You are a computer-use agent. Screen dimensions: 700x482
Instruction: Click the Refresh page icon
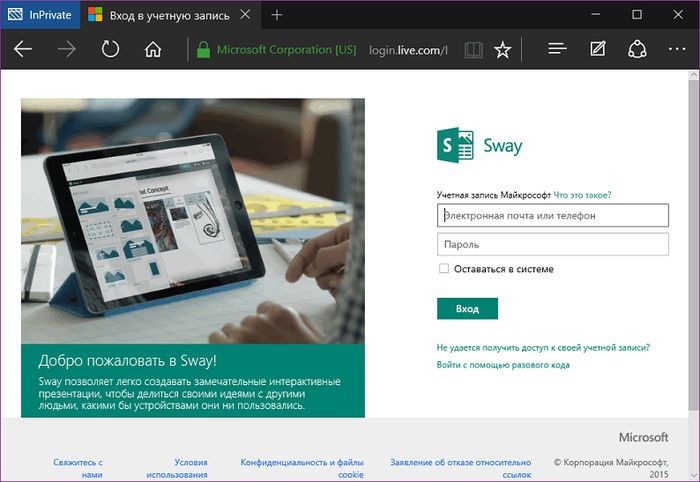pyautogui.click(x=109, y=49)
